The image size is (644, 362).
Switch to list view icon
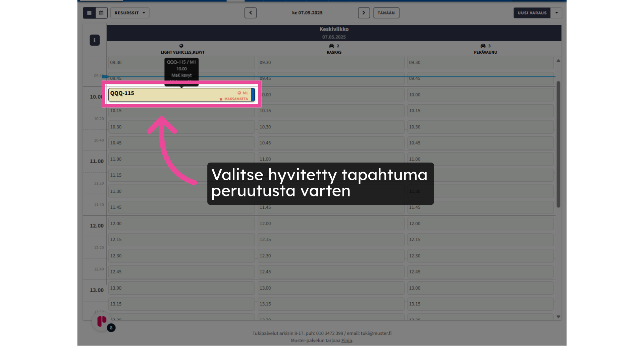click(x=89, y=13)
